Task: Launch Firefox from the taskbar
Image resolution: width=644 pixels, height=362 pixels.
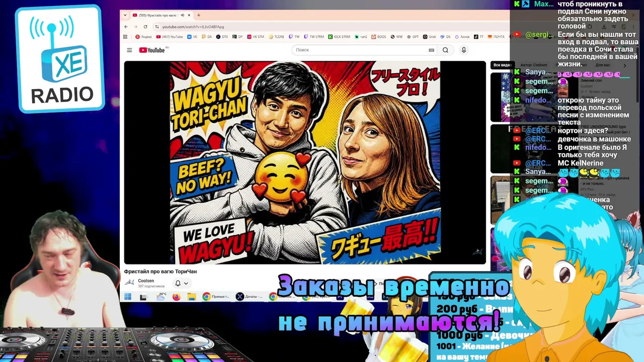Action: 176,297
